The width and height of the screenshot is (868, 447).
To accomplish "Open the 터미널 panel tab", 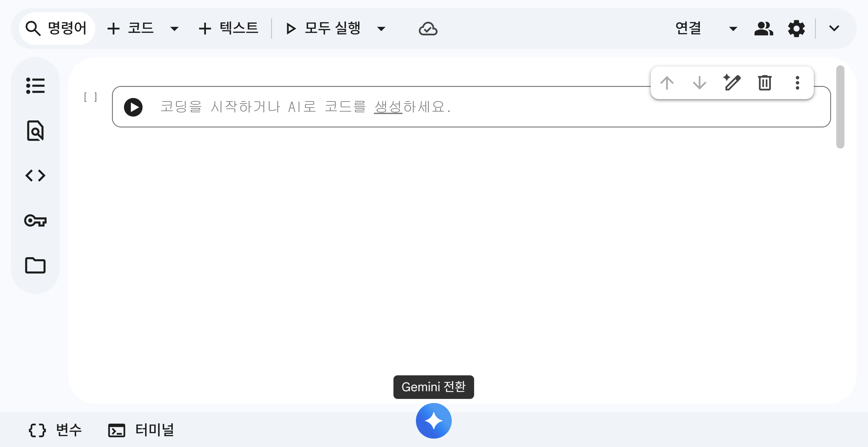I will point(141,430).
